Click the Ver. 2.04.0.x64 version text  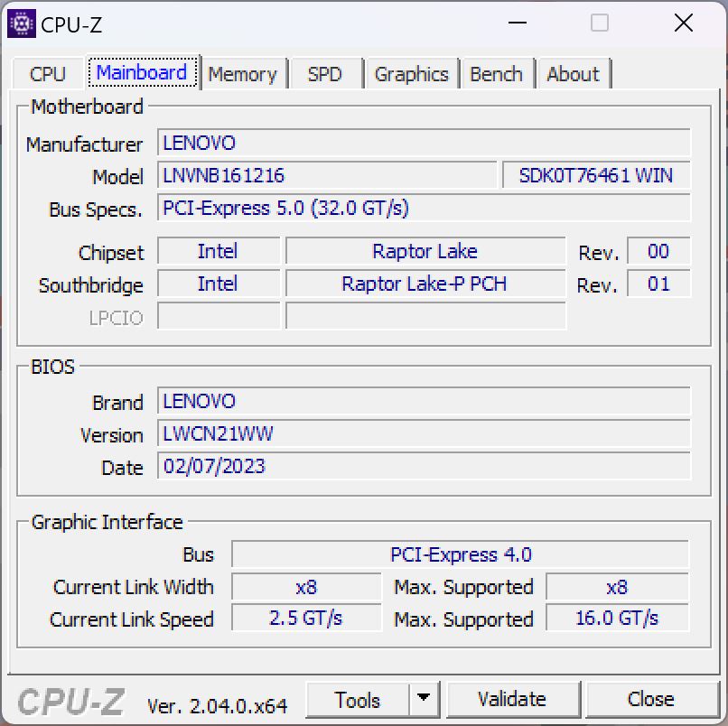pos(218,706)
